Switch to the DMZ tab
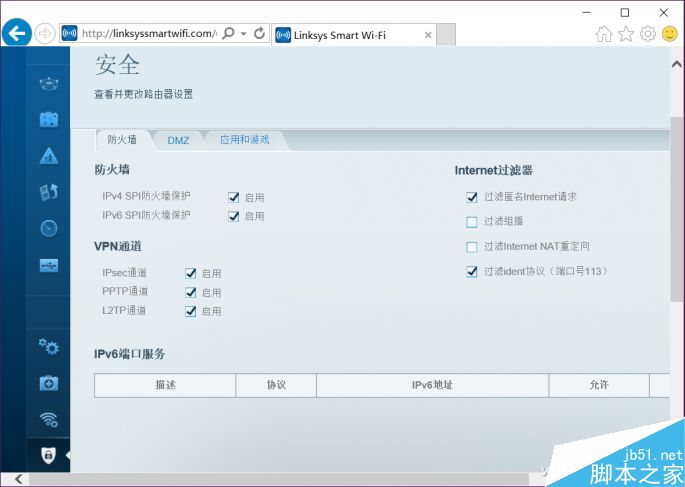685x487 pixels. tap(178, 140)
